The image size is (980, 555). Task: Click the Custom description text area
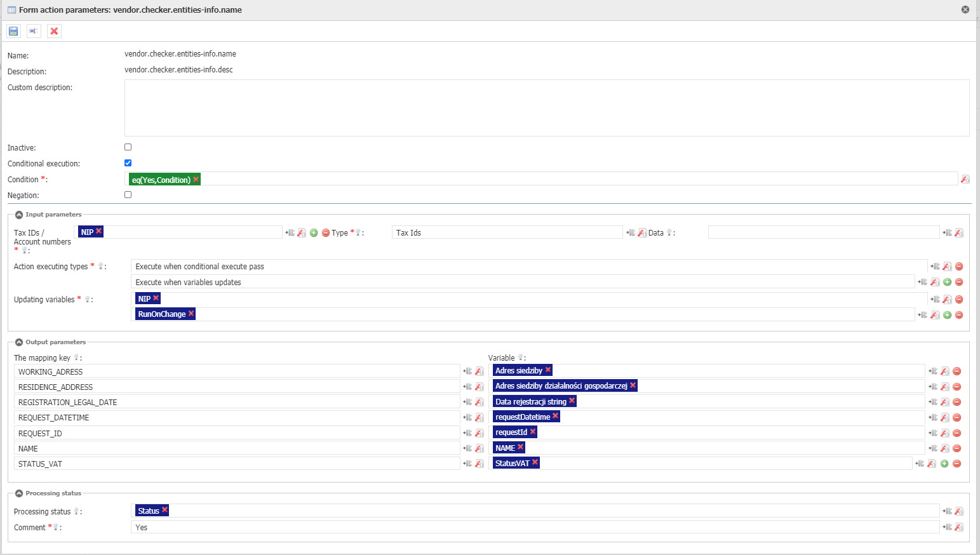[x=546, y=107]
